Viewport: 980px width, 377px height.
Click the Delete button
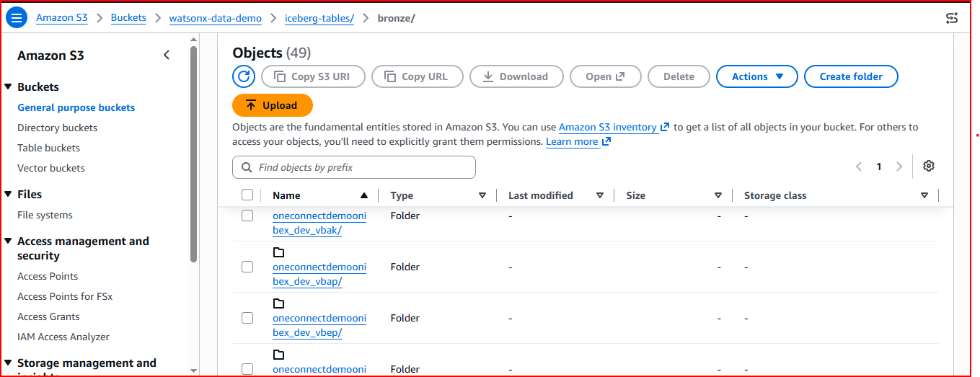click(679, 76)
